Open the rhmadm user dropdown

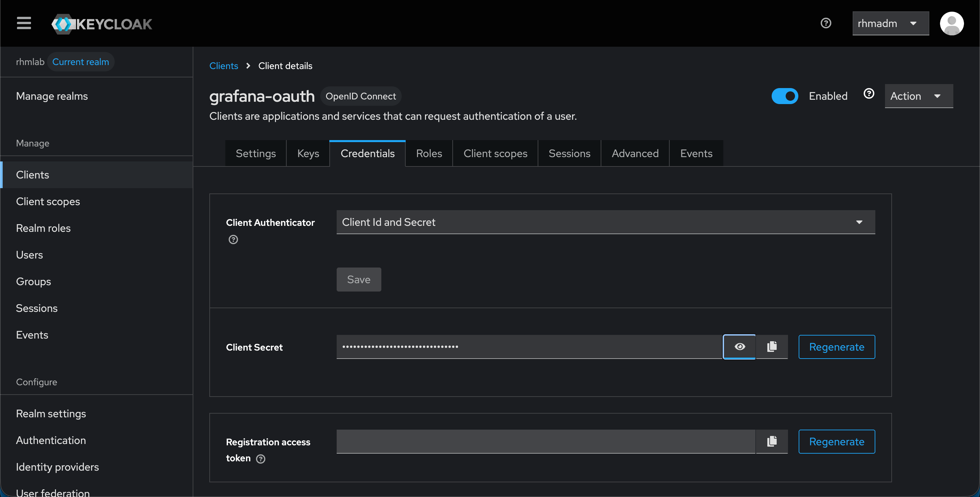(x=890, y=24)
